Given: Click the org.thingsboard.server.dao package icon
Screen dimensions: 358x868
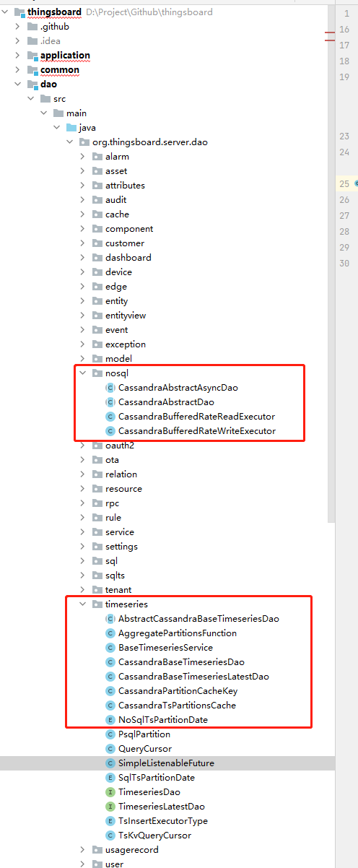Looking at the screenshot, I should tap(84, 142).
